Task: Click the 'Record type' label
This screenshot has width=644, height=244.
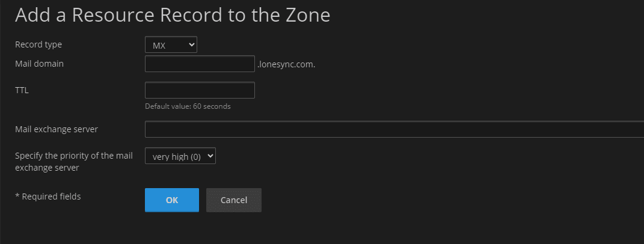Action: (38, 44)
